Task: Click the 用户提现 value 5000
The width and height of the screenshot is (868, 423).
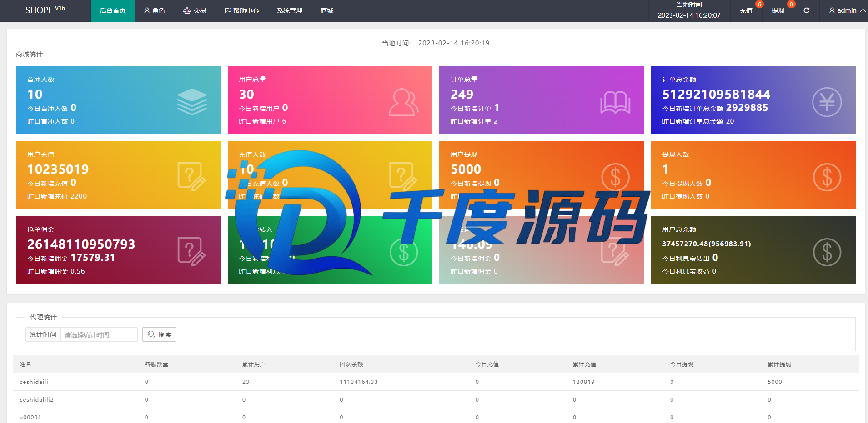Action: point(466,169)
